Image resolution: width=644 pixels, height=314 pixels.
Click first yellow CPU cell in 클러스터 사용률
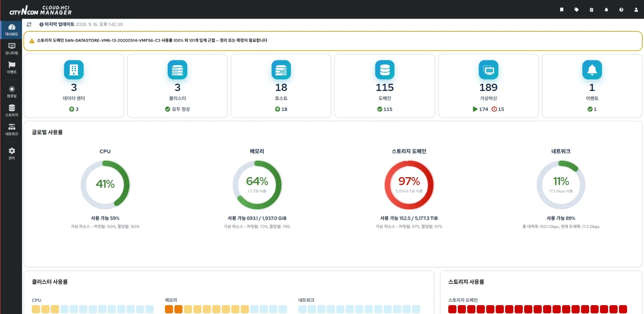click(x=36, y=309)
